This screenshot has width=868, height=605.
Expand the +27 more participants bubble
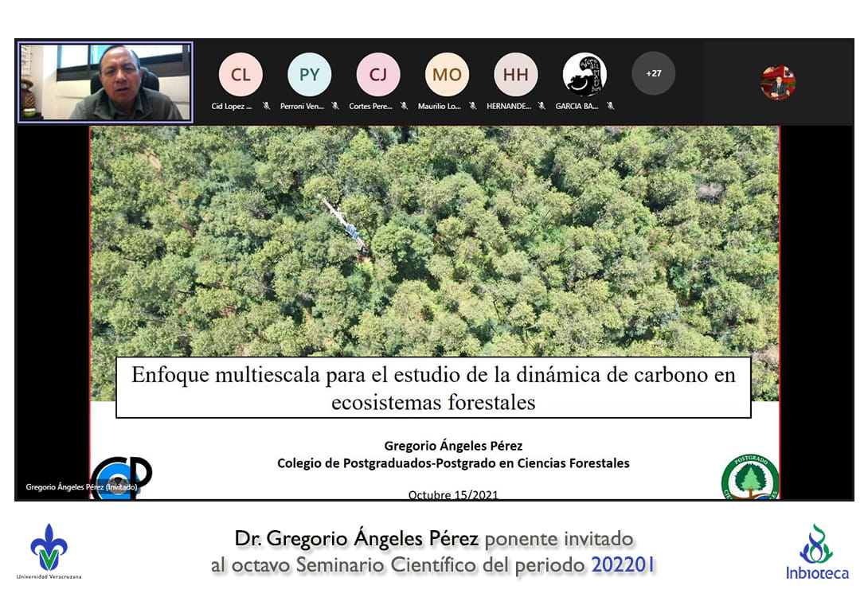click(x=653, y=73)
